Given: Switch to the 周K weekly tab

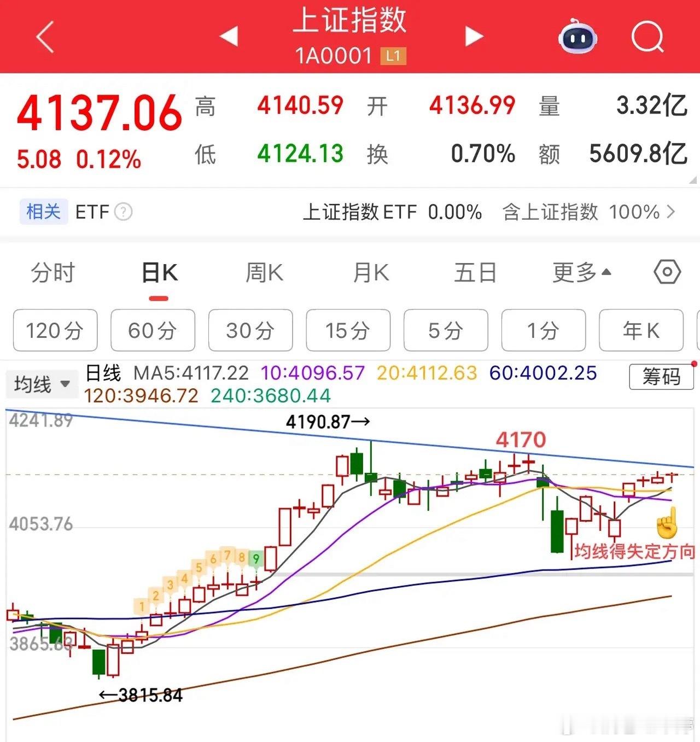Looking at the screenshot, I should click(264, 273).
